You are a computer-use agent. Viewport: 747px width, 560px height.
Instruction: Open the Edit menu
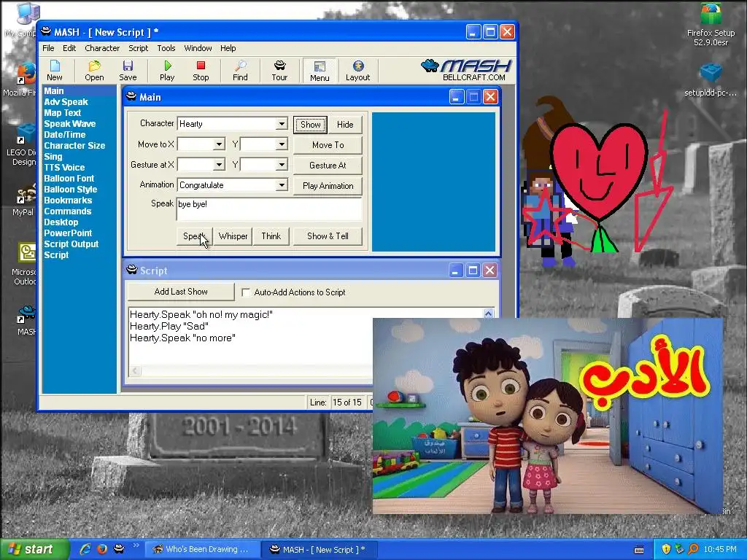point(69,48)
